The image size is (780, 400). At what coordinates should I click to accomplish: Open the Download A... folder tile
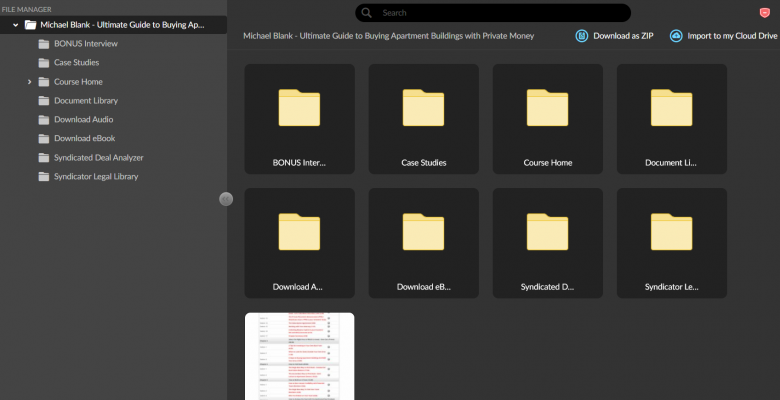(x=299, y=243)
